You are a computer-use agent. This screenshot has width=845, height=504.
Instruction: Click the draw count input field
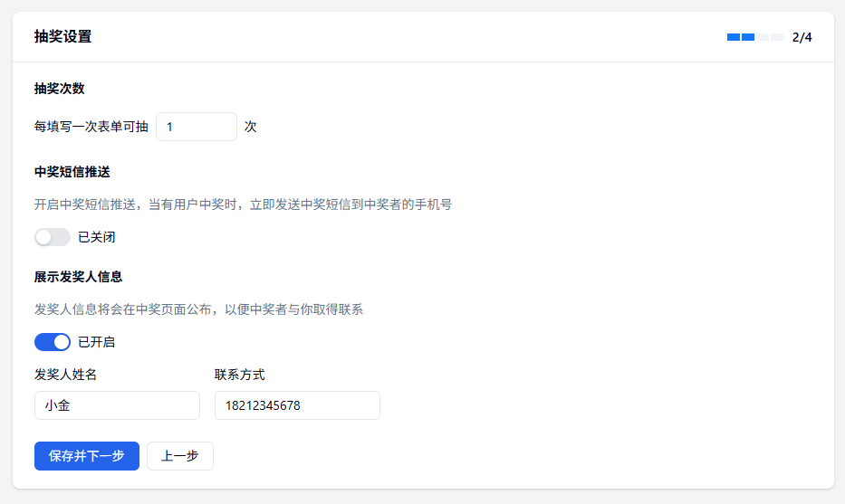tap(197, 127)
